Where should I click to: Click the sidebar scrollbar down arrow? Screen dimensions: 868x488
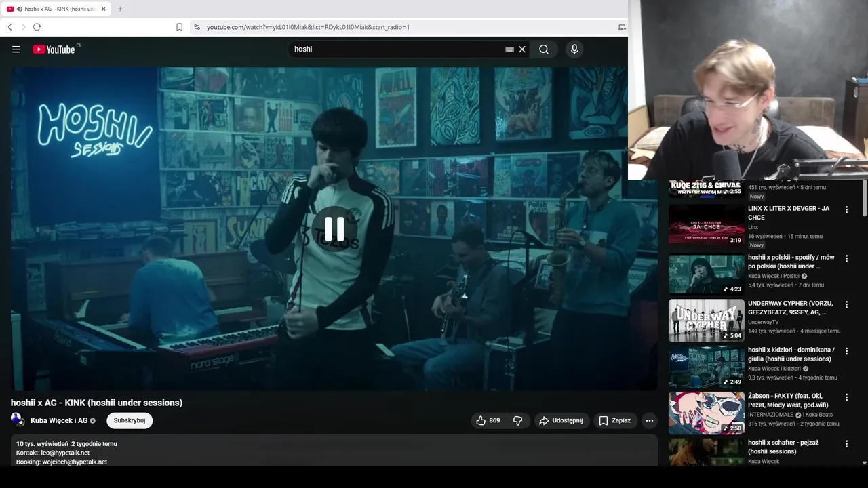tap(864, 463)
